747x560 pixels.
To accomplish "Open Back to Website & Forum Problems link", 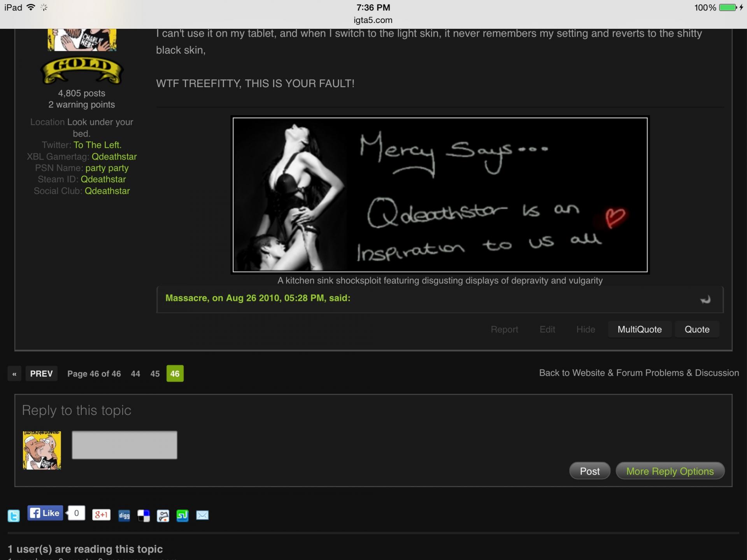I will pos(639,373).
